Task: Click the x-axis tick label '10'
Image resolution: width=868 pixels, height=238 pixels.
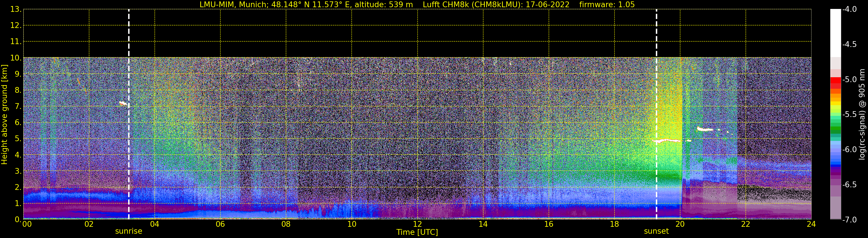Action: click(352, 224)
